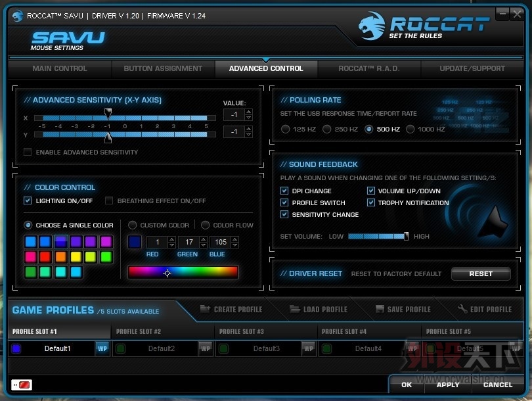
Task: Click the Red value input field
Action: [158, 242]
